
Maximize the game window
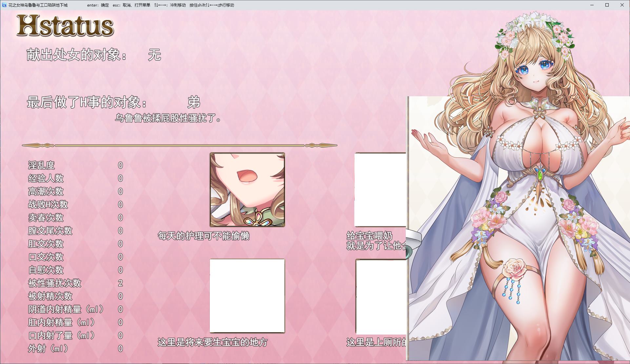click(607, 5)
